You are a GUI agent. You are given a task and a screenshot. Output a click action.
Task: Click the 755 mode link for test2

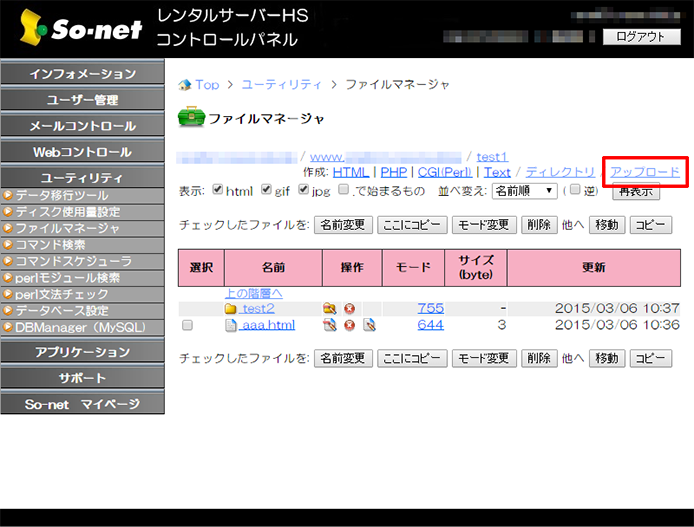tap(430, 308)
